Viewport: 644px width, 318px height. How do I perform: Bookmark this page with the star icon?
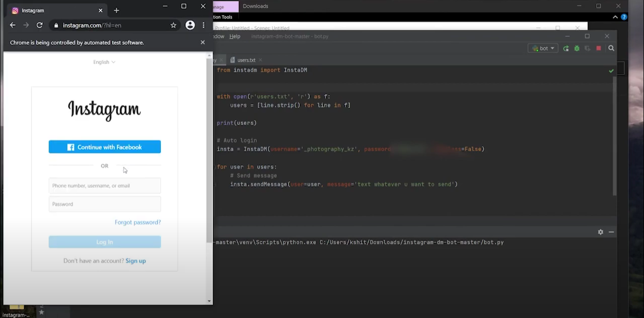pyautogui.click(x=173, y=25)
